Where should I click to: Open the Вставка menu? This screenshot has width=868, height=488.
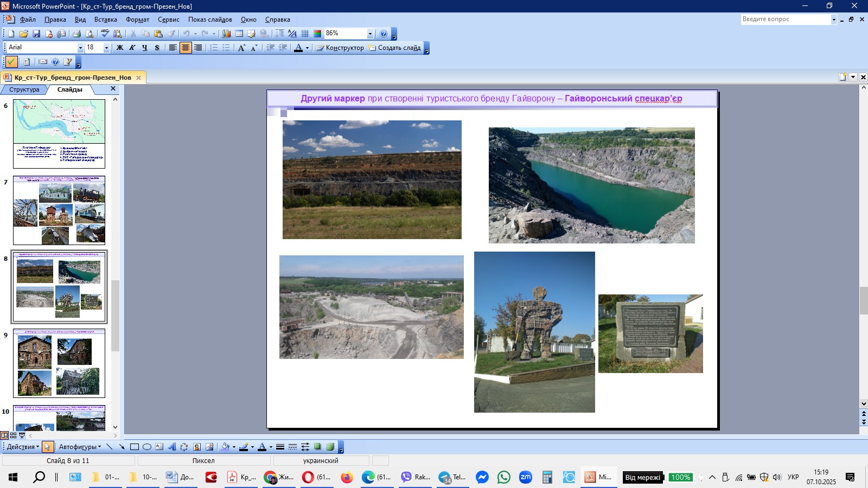(x=105, y=20)
